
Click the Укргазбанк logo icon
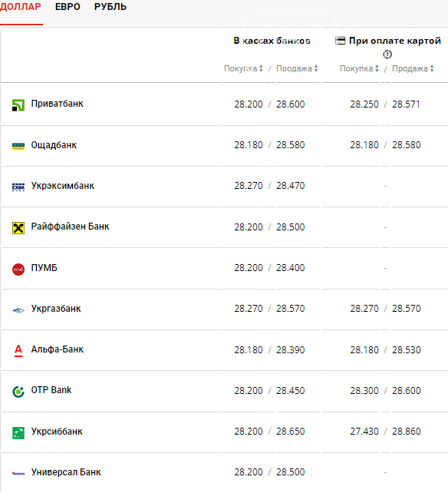pyautogui.click(x=18, y=310)
